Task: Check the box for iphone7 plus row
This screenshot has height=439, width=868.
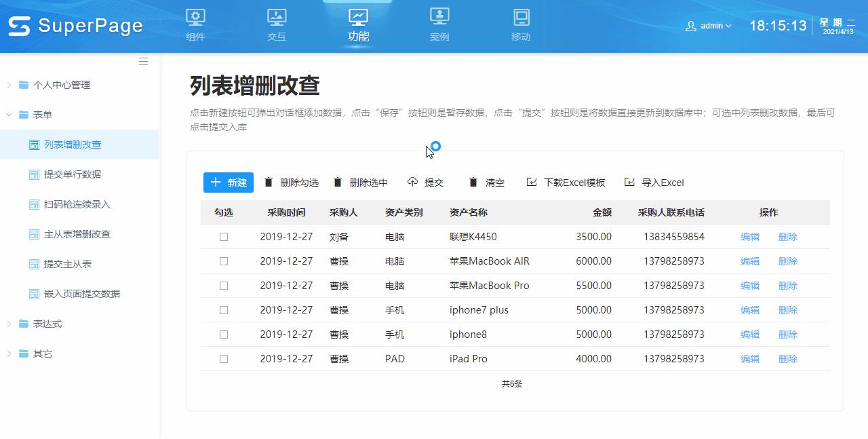Action: point(224,310)
